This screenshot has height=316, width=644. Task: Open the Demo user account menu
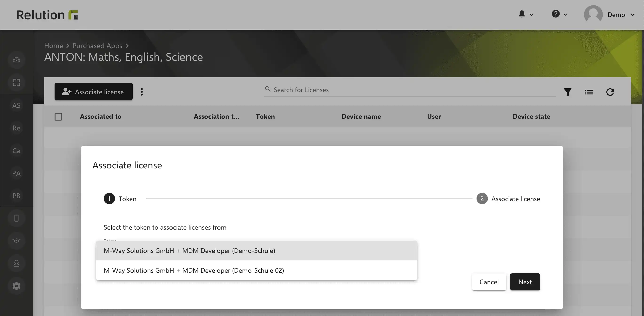point(609,15)
